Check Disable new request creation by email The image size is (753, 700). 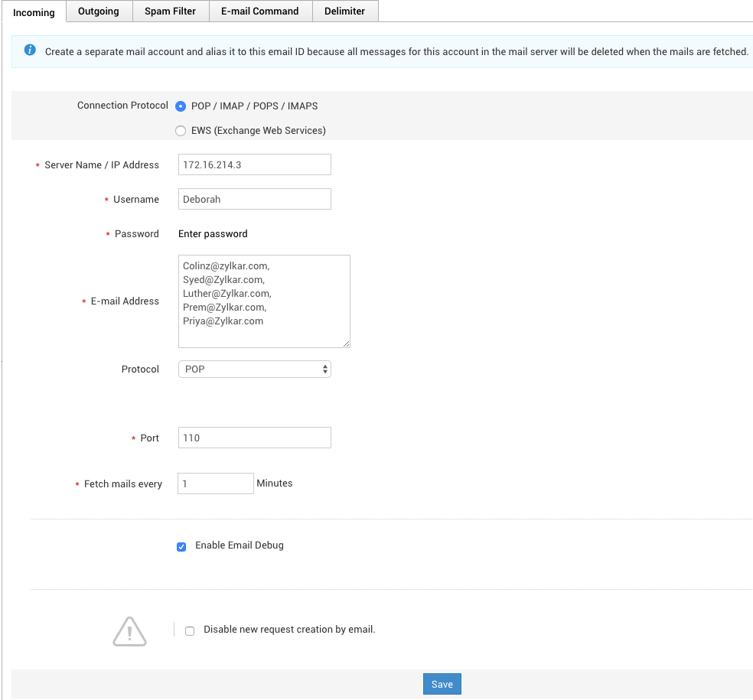pyautogui.click(x=190, y=631)
